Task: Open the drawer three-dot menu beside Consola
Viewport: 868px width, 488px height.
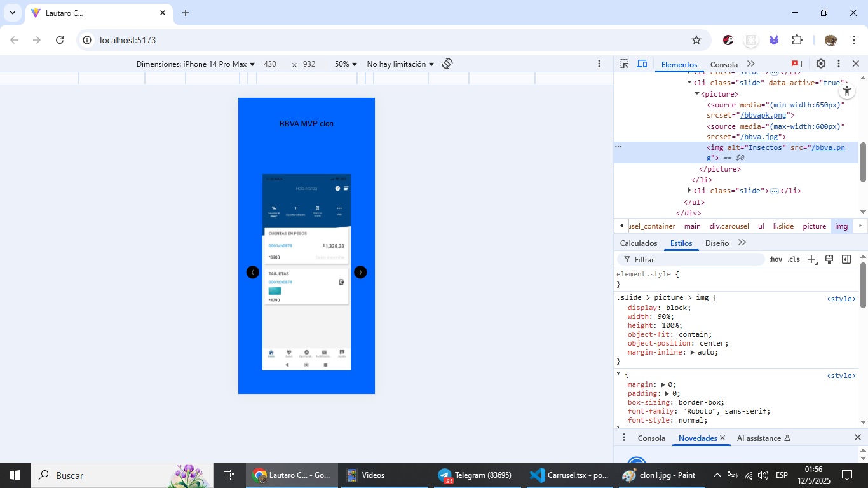Action: (624, 438)
